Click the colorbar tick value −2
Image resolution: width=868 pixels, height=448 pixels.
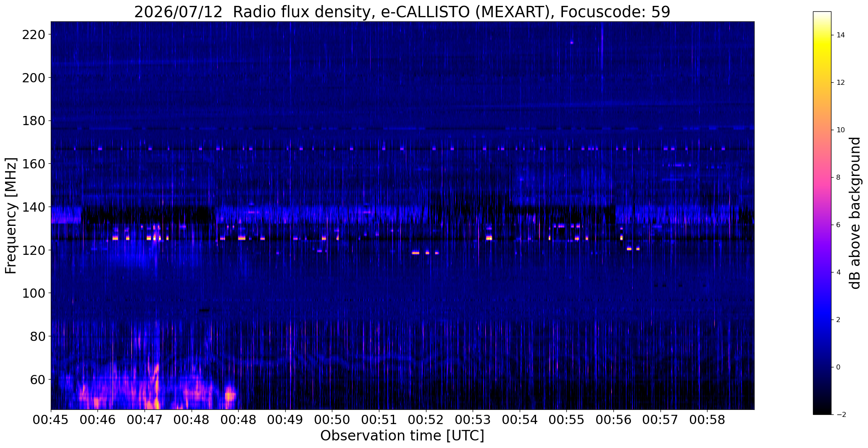841,415
